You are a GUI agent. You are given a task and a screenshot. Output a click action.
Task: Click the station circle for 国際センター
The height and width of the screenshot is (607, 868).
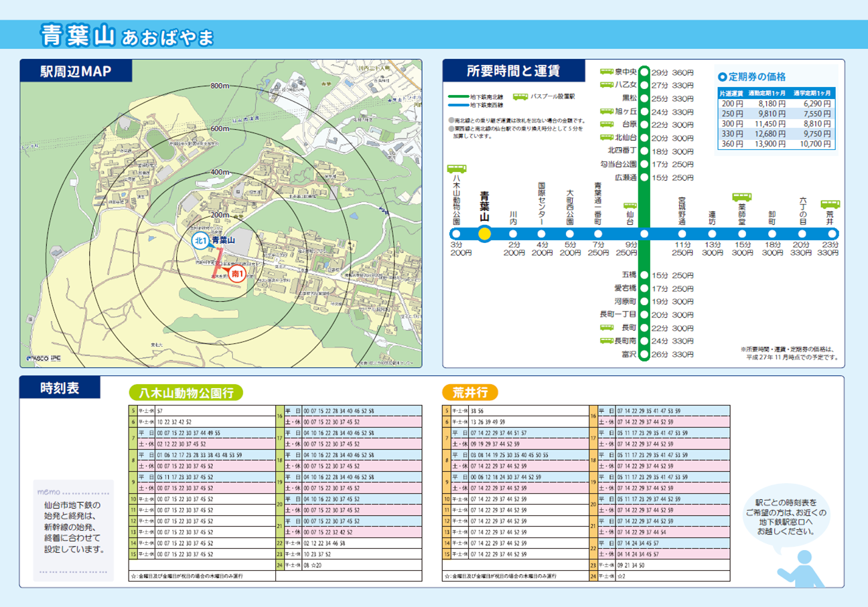(x=542, y=234)
